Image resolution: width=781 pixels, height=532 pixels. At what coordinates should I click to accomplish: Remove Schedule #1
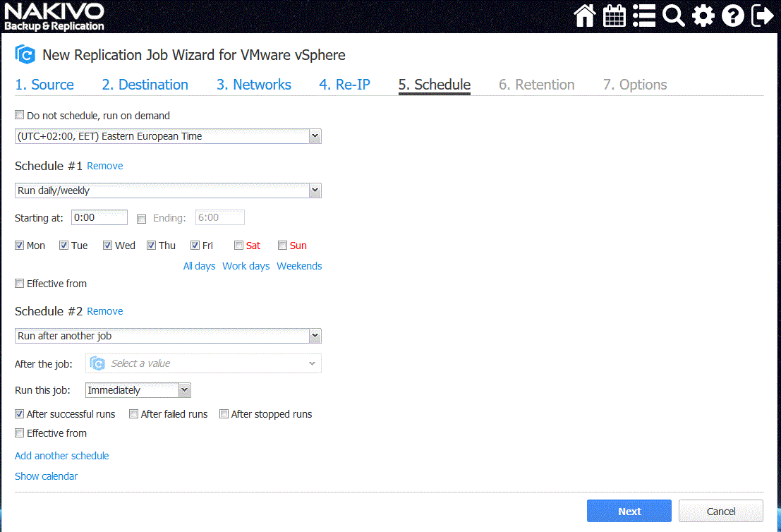[105, 166]
